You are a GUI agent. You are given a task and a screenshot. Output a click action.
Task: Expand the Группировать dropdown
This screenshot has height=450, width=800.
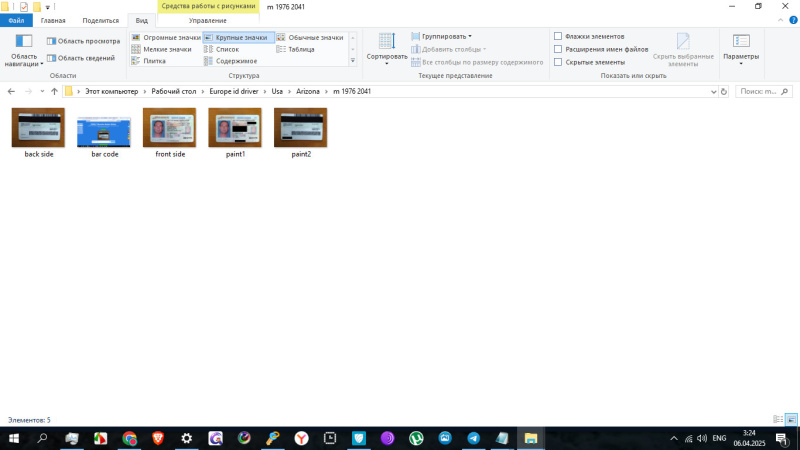446,36
